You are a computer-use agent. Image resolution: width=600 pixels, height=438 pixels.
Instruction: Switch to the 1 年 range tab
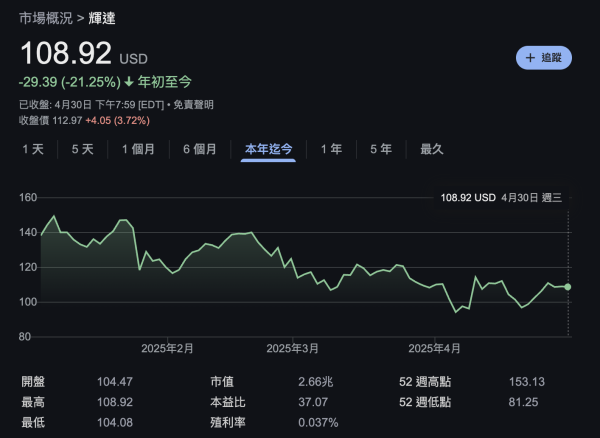[x=331, y=149]
